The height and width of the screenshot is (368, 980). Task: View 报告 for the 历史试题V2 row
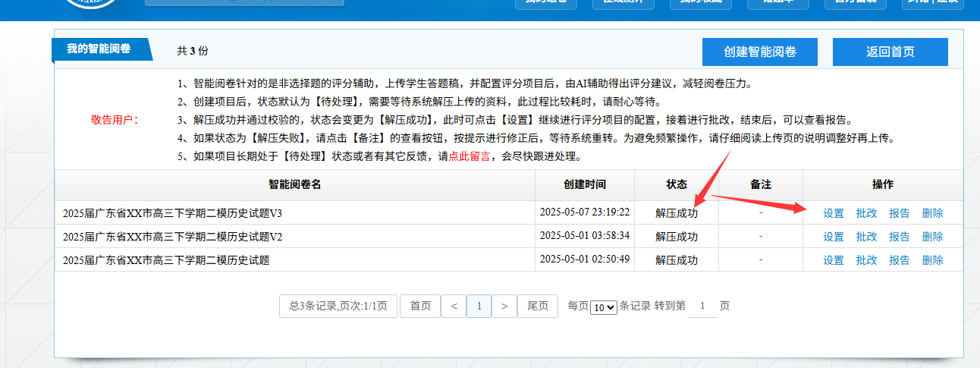coord(900,237)
